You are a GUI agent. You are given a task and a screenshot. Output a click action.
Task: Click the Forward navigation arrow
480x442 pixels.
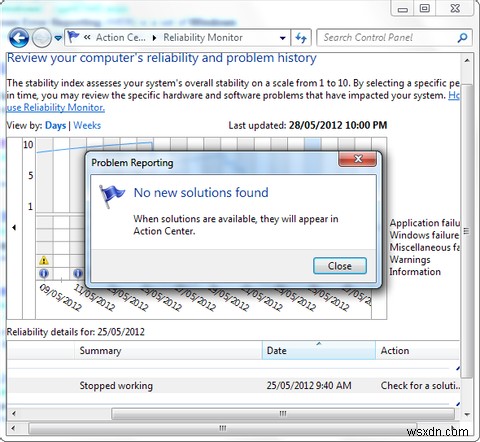tap(42, 38)
